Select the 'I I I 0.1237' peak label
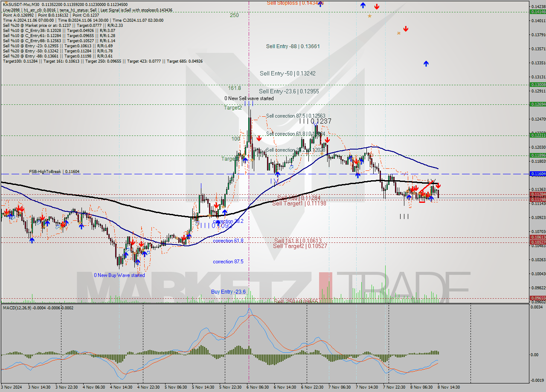Screen dimensions: 546x392 point(315,121)
